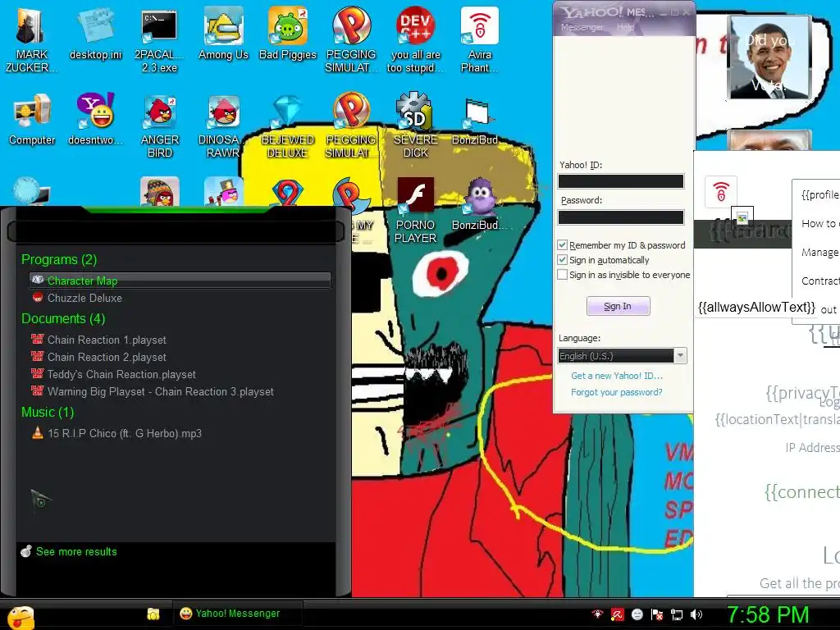Click the Music (1) header
The image size is (840, 630).
coord(48,412)
